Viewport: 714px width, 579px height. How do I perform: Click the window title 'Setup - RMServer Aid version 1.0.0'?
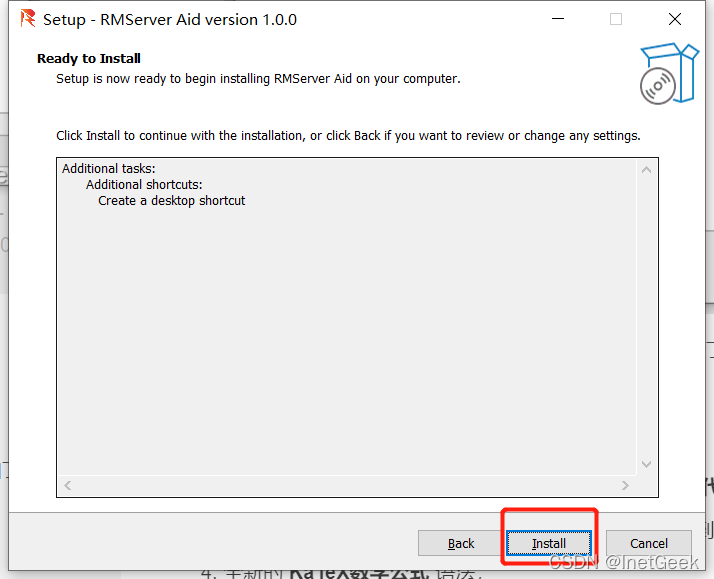[x=170, y=20]
